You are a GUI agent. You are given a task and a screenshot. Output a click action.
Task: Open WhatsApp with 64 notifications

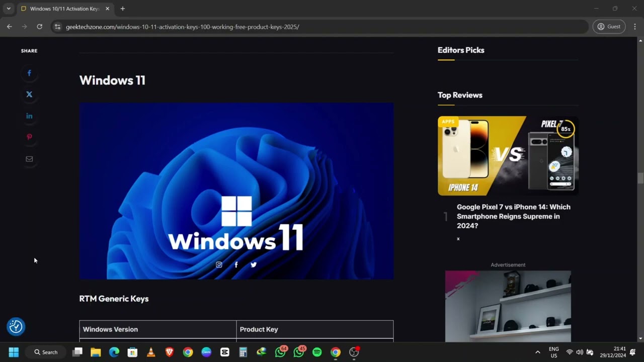281,352
